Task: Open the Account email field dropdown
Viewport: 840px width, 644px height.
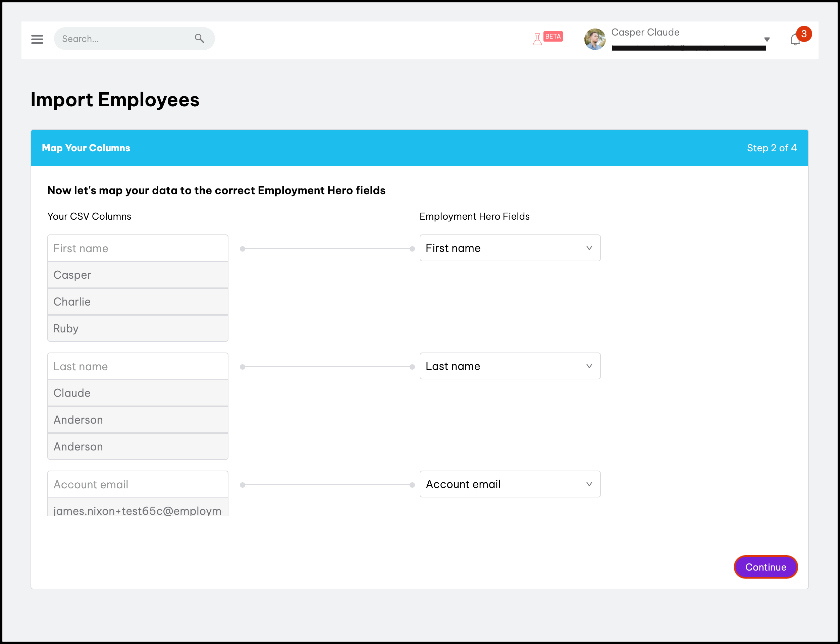Action: [510, 484]
